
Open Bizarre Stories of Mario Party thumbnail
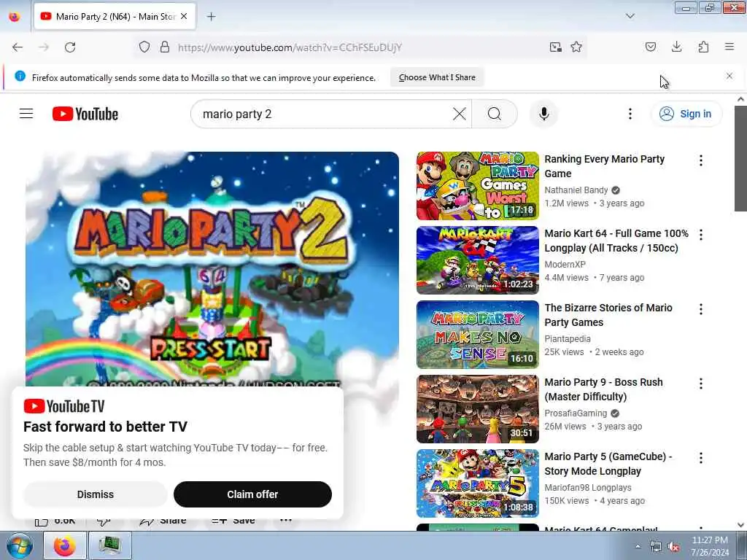point(477,334)
